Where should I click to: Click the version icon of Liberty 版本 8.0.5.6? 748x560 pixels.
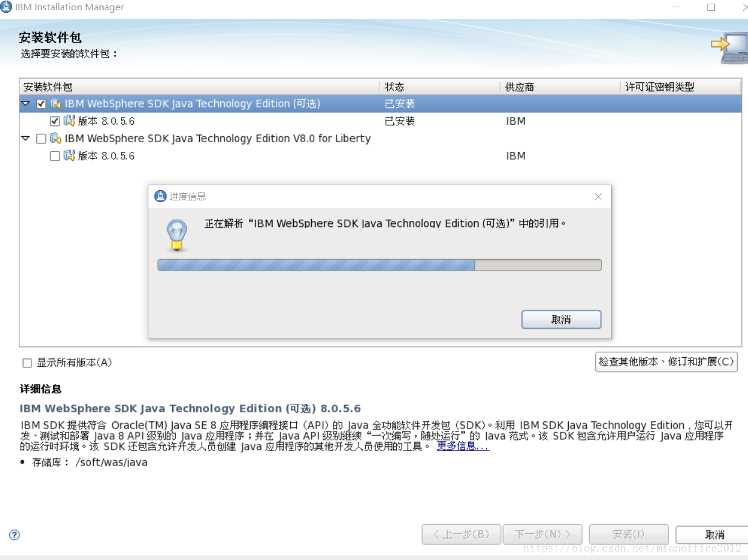69,156
